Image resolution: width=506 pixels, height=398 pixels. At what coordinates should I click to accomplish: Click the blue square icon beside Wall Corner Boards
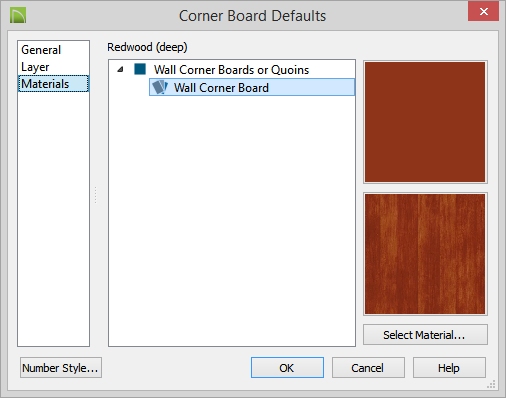[140, 69]
